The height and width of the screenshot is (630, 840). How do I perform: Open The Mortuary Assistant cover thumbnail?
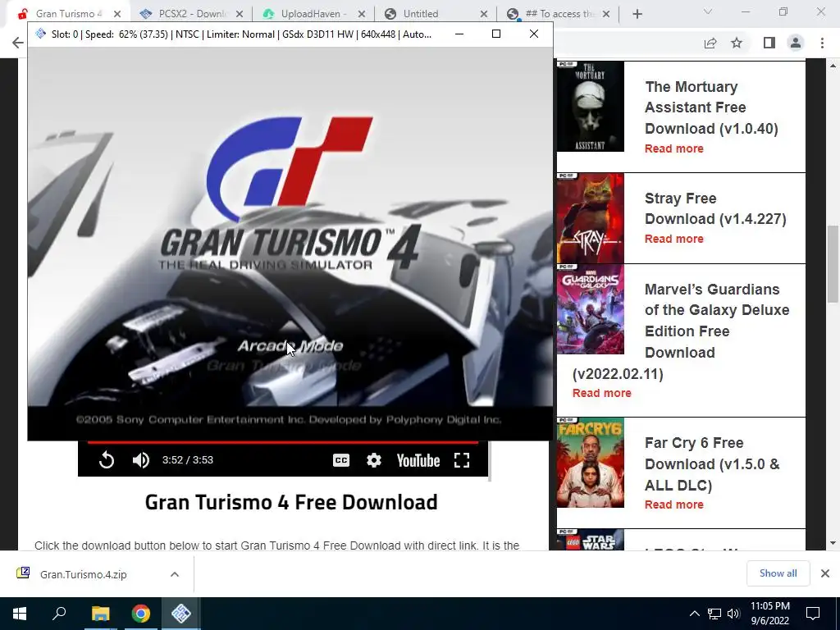pos(591,106)
